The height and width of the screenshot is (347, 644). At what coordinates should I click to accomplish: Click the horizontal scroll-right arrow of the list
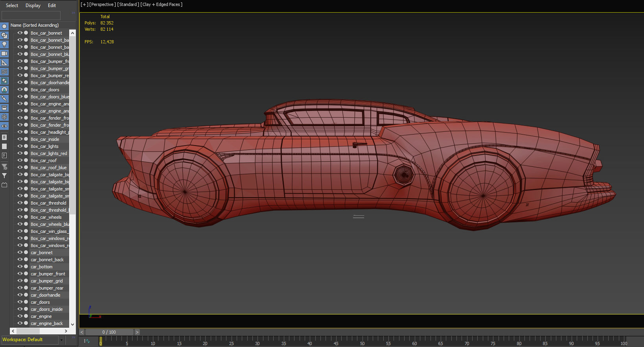click(x=66, y=331)
